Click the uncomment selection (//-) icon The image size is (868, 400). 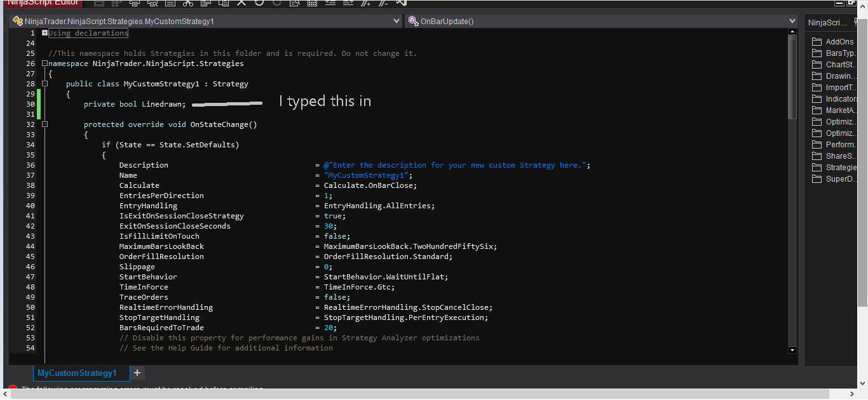pyautogui.click(x=383, y=3)
